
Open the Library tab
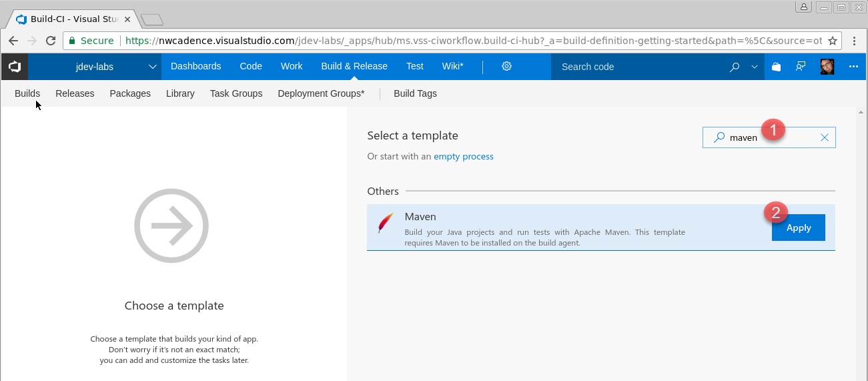180,93
